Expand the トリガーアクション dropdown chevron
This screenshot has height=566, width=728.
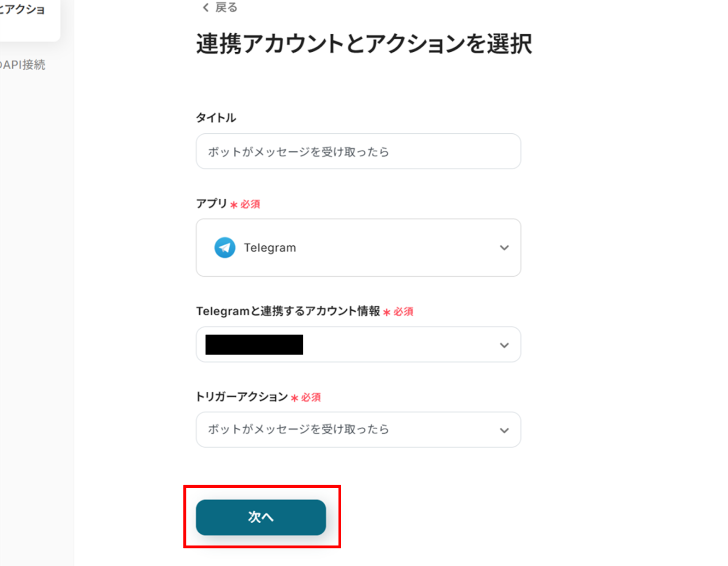504,430
